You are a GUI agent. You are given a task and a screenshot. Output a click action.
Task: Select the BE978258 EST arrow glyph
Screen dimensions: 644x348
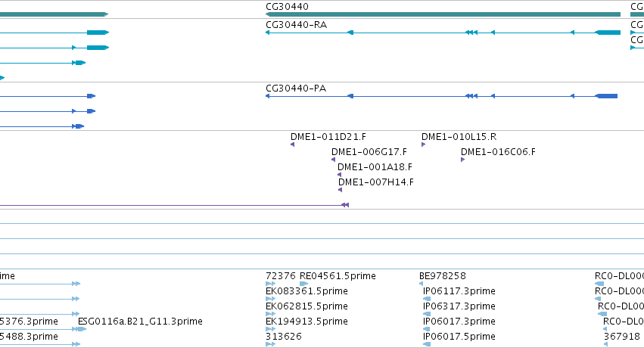point(421,284)
